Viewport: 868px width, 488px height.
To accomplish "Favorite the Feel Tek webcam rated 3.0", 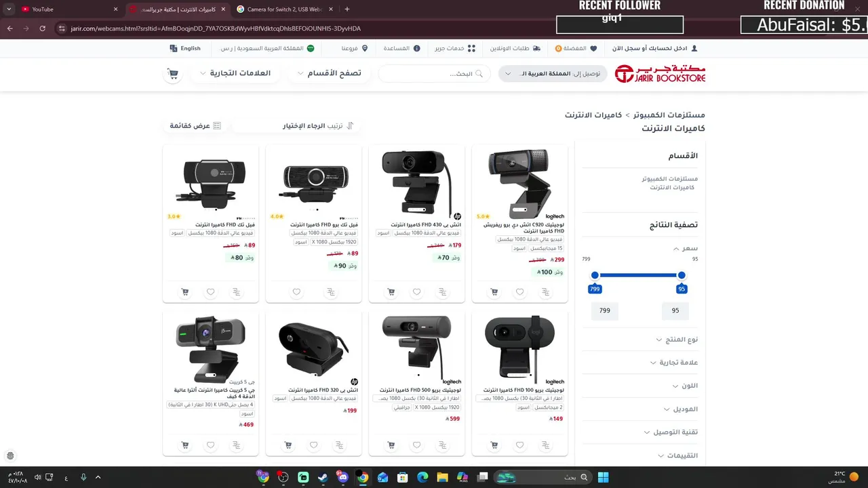I will (210, 292).
